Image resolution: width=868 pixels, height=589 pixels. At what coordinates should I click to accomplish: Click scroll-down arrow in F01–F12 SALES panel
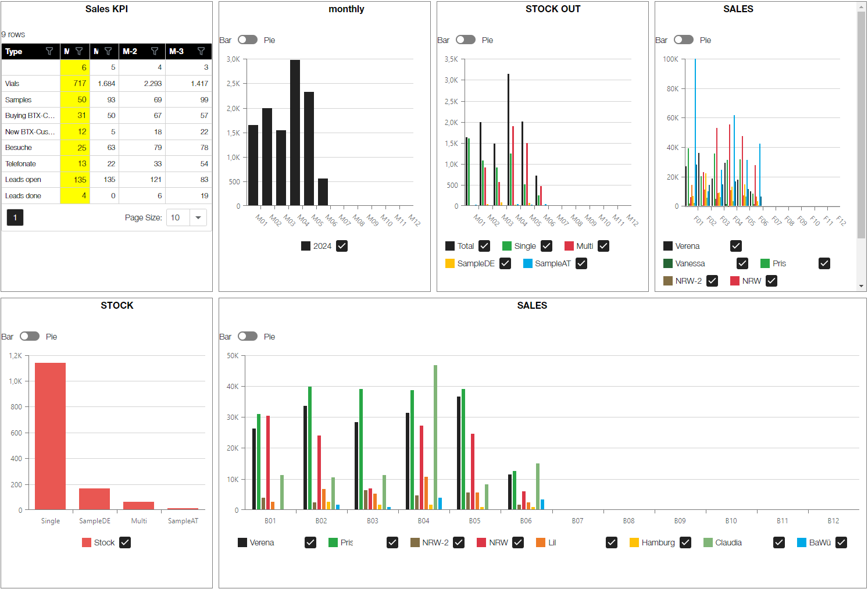click(x=862, y=286)
